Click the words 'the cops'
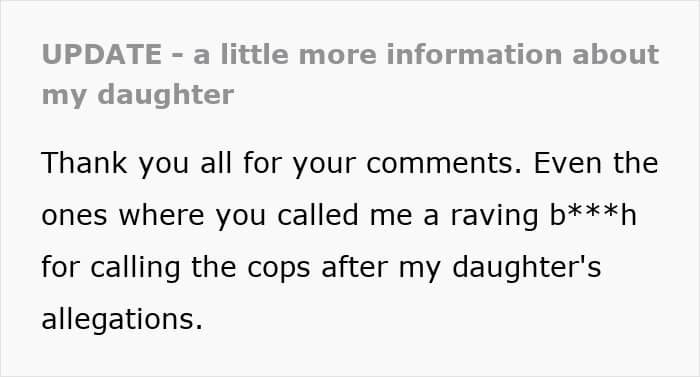The width and height of the screenshot is (700, 377). (250, 268)
